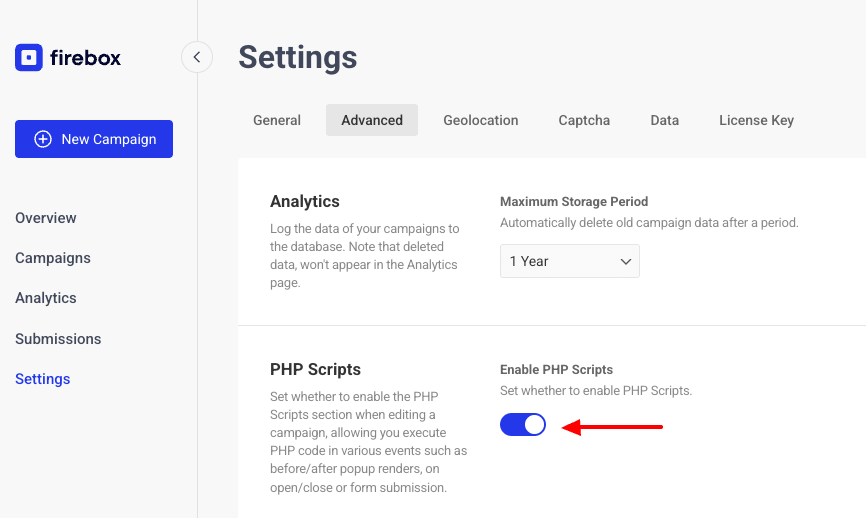
Task: Select the Advanced tab
Action: [x=372, y=120]
